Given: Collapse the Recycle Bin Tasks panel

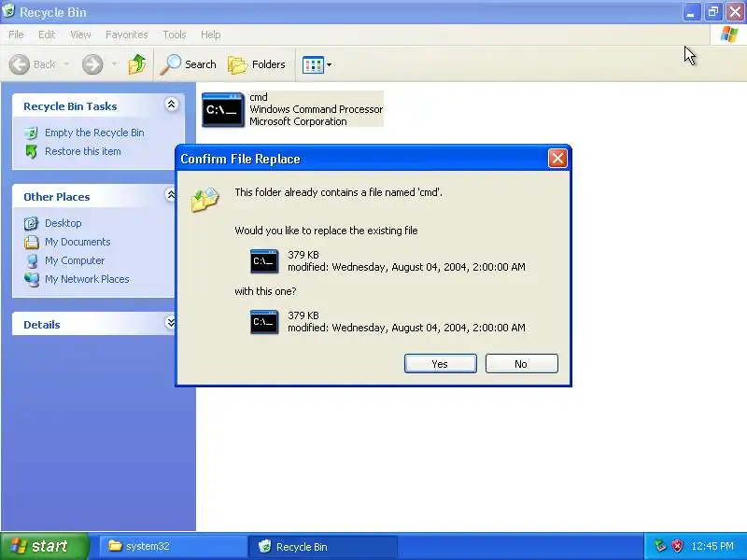Looking at the screenshot, I should [171, 105].
